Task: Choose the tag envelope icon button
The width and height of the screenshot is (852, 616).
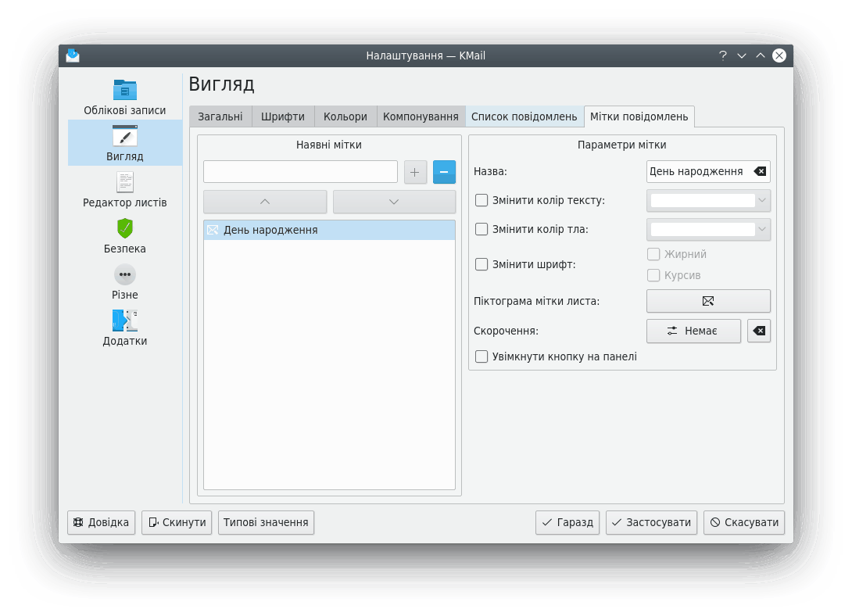Action: 708,301
